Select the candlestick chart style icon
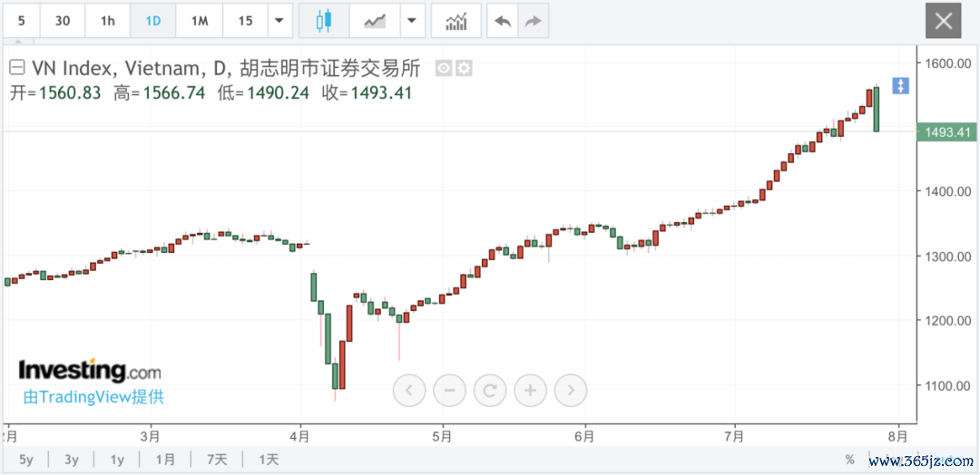The height and width of the screenshot is (475, 980). tap(324, 21)
